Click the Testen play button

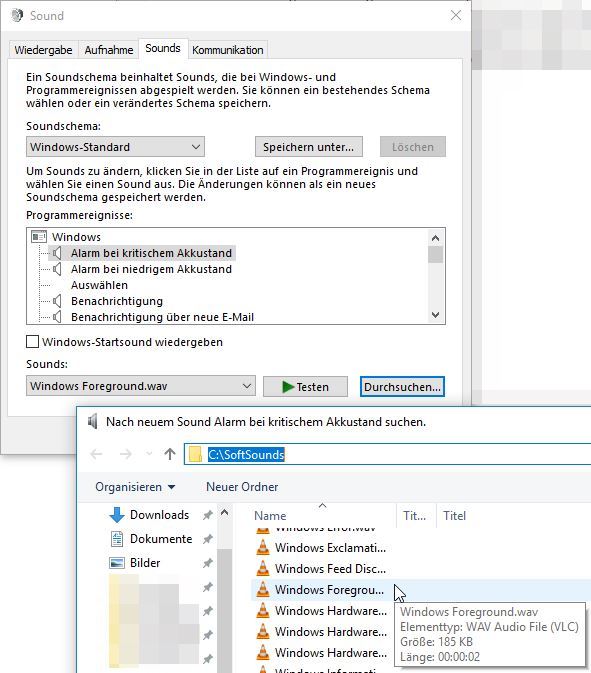305,386
